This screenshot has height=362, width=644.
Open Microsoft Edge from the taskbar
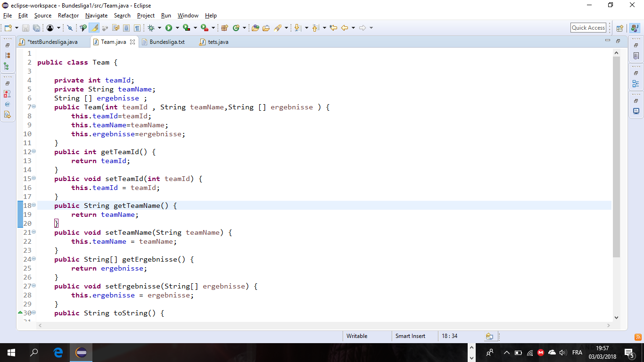(x=58, y=352)
